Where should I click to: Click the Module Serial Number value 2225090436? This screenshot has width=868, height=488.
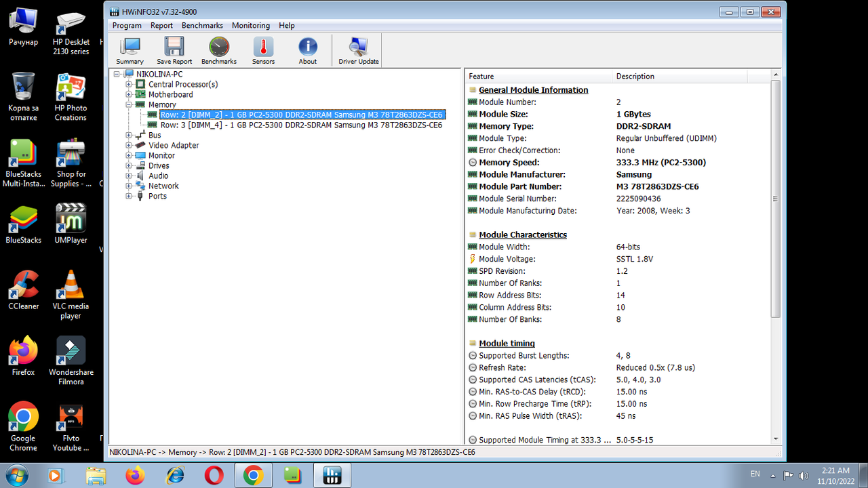(x=638, y=199)
